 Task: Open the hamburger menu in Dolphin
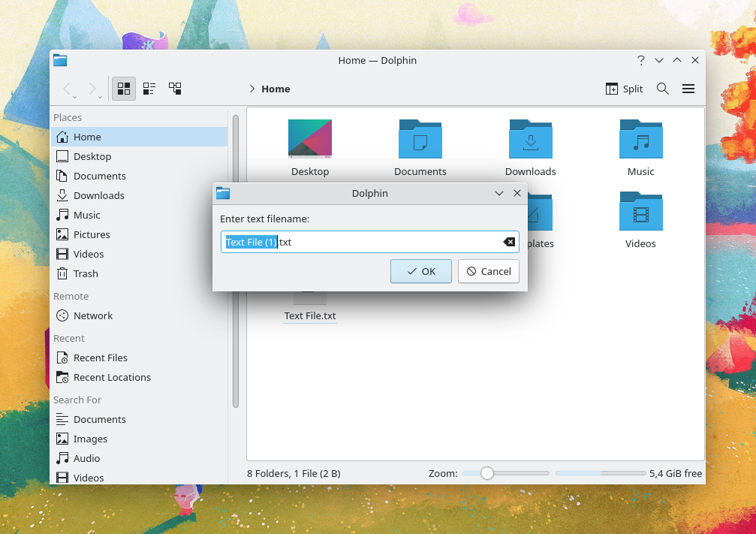(688, 89)
